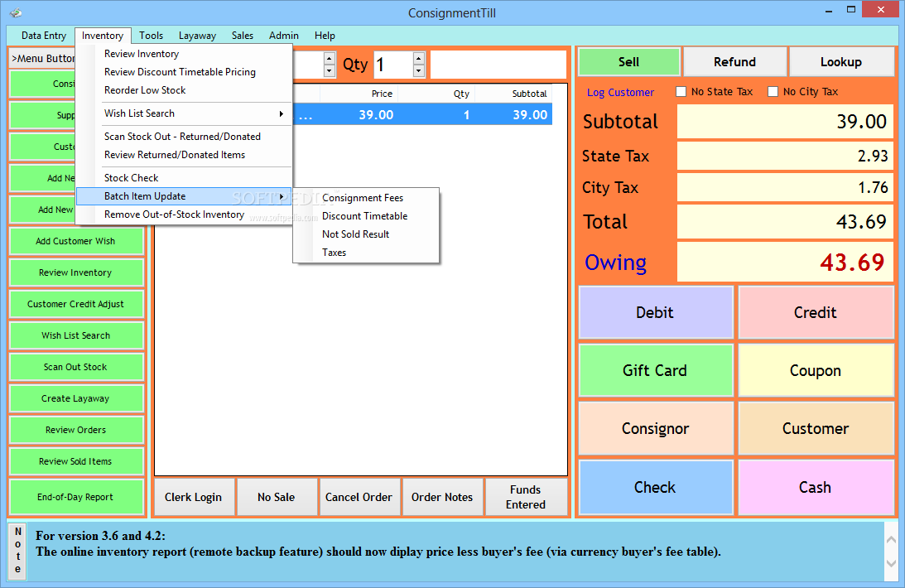Image resolution: width=905 pixels, height=588 pixels.
Task: Click Scan Out Stock button
Action: (x=75, y=367)
